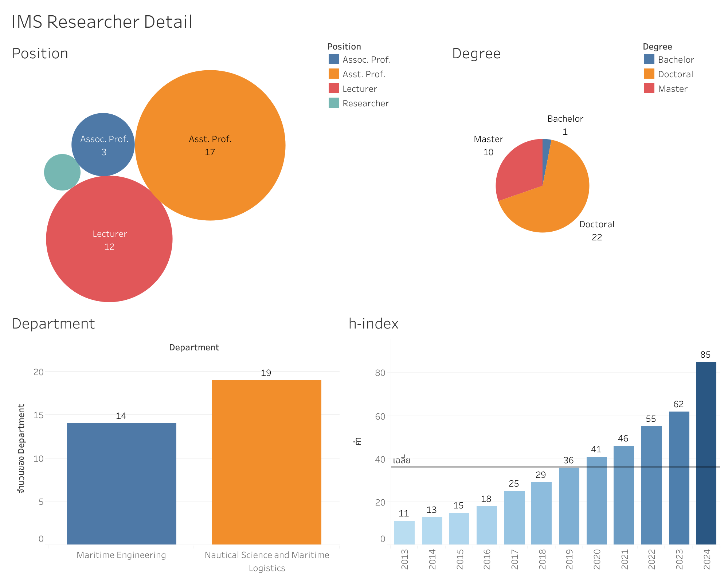This screenshot has height=582, width=728.
Task: Select the red Lecturer bubble
Action: click(x=109, y=266)
